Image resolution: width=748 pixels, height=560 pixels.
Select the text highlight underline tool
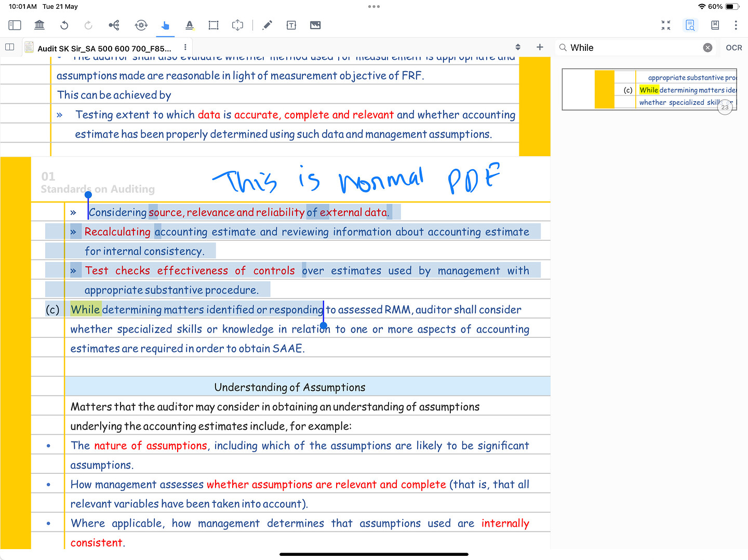(190, 25)
